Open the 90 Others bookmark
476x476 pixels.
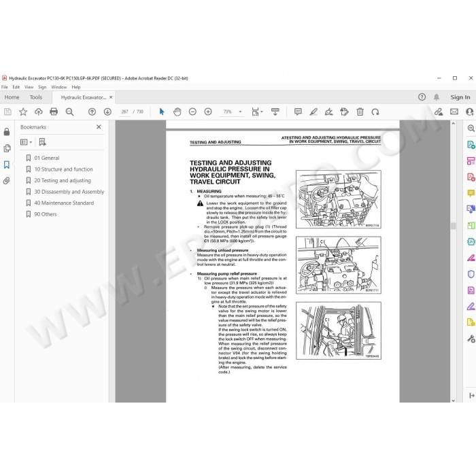coord(46,214)
